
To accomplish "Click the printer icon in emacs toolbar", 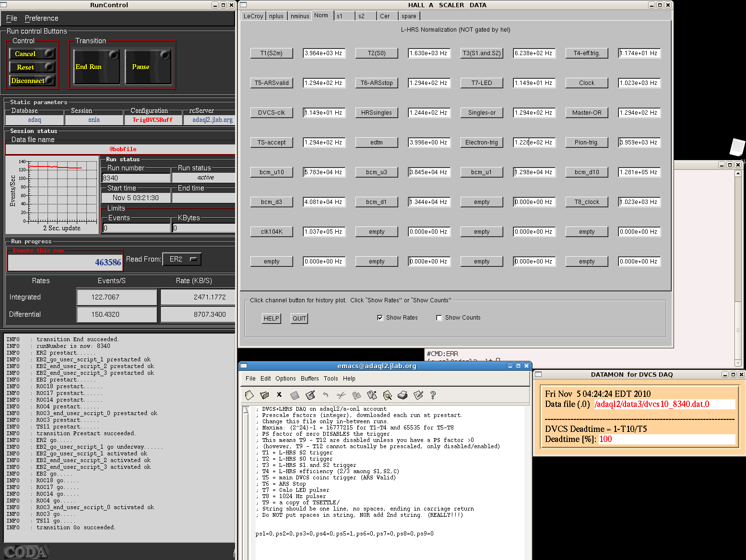I will coord(403,395).
